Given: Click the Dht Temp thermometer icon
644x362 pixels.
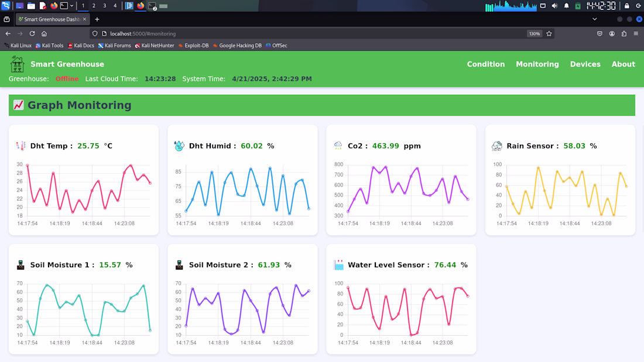Looking at the screenshot, I should pos(20,146).
